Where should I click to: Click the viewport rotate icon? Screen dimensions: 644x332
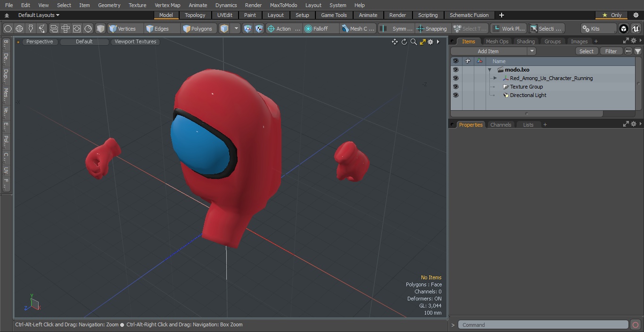coord(404,42)
